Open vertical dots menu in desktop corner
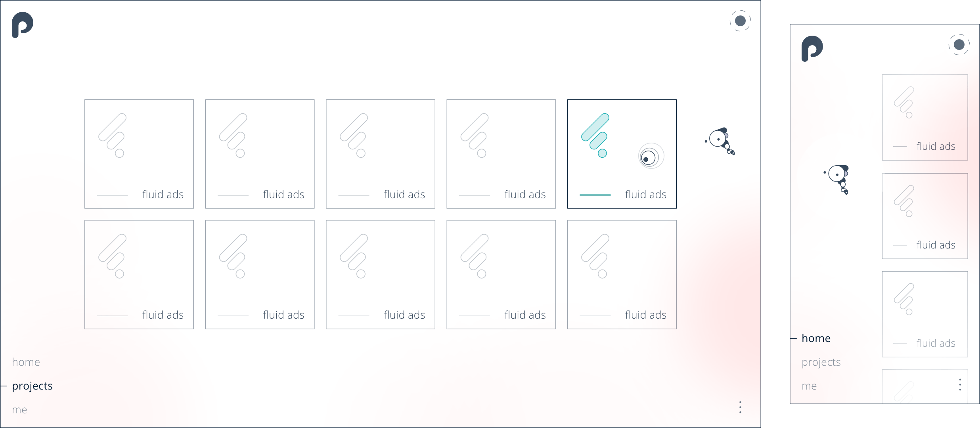The image size is (980, 428). tap(740, 407)
